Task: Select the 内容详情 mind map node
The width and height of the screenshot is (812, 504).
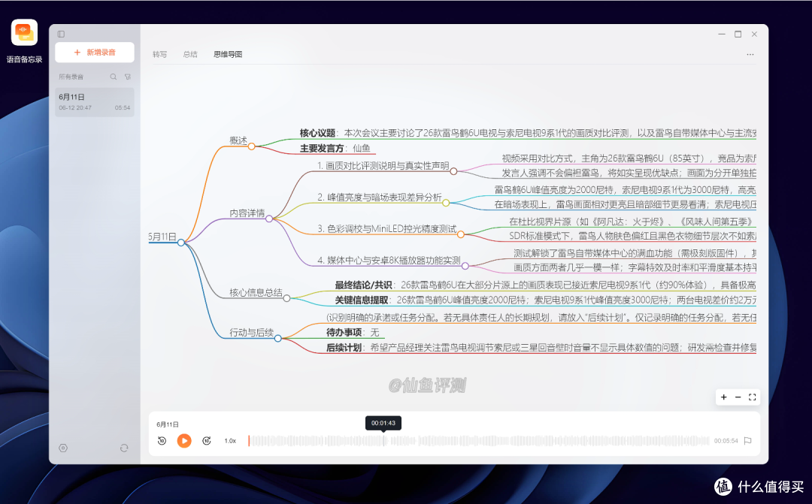Action: click(x=247, y=213)
